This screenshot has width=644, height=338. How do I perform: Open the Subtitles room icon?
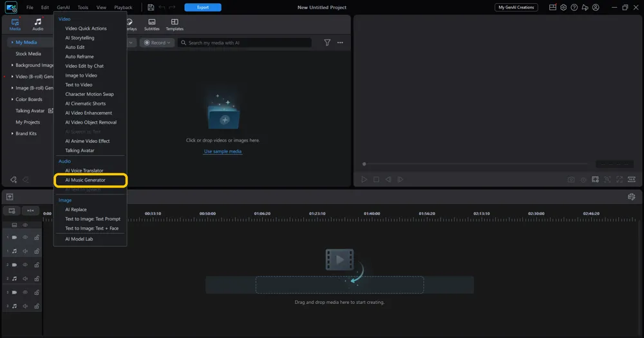(151, 24)
